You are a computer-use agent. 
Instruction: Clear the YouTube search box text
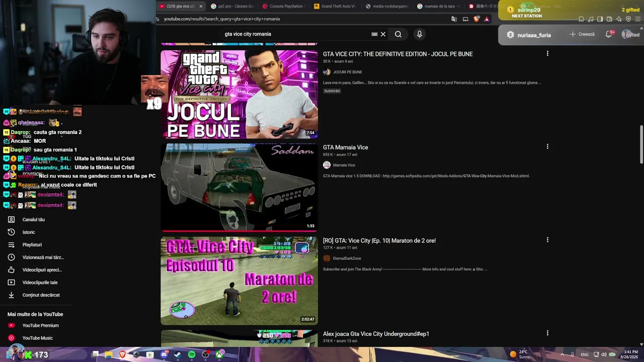383,34
